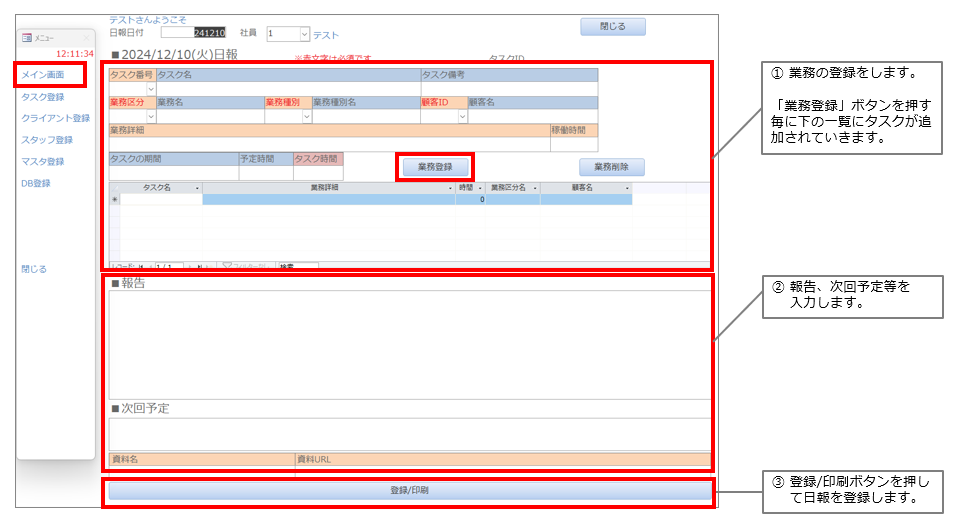Open the 業務詳細 column sort arrow
Viewport: 965px width, 528px height.
(449, 188)
